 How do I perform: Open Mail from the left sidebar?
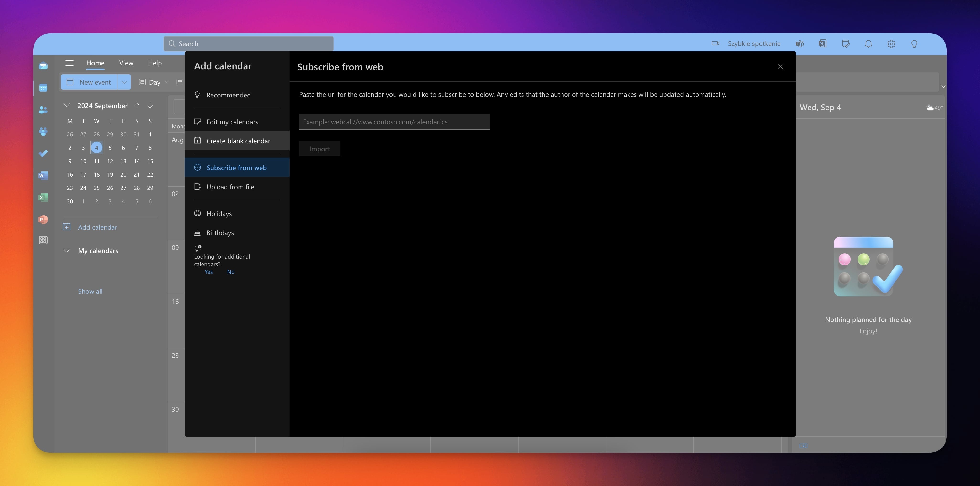coord(43,66)
